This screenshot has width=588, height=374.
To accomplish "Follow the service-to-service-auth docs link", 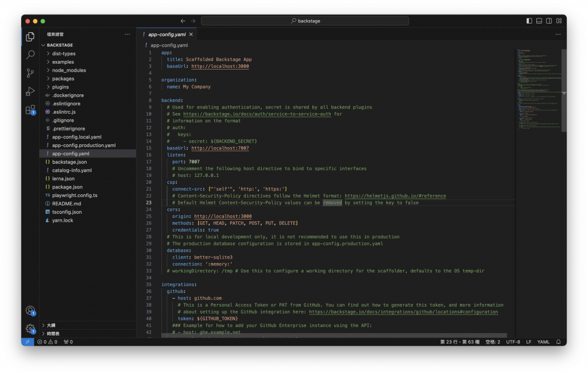I will tap(257, 114).
